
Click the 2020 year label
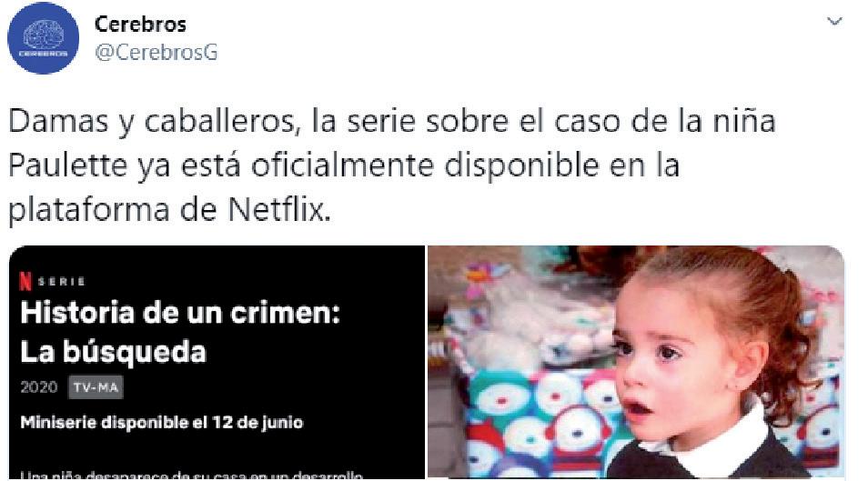click(39, 387)
